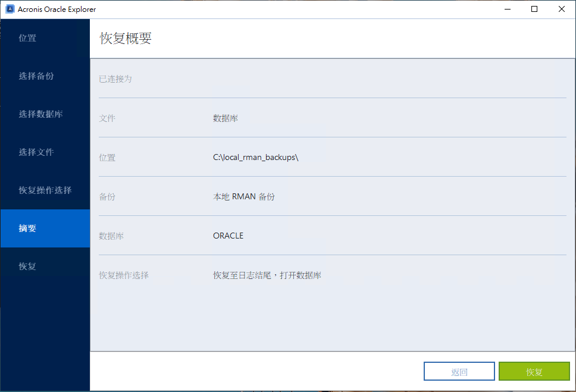576x392 pixels.
Task: Click the Acronis logo icon in title bar
Action: [10, 9]
